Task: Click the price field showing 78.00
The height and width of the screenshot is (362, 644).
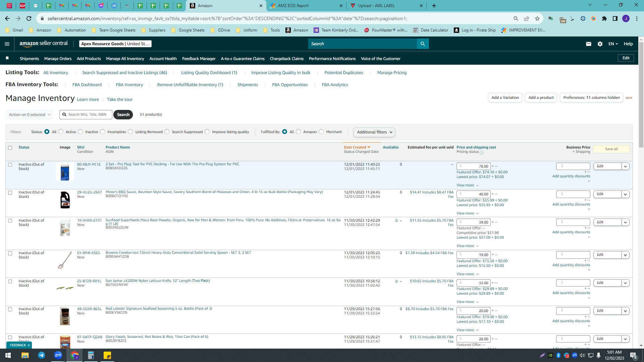Action: click(x=474, y=166)
